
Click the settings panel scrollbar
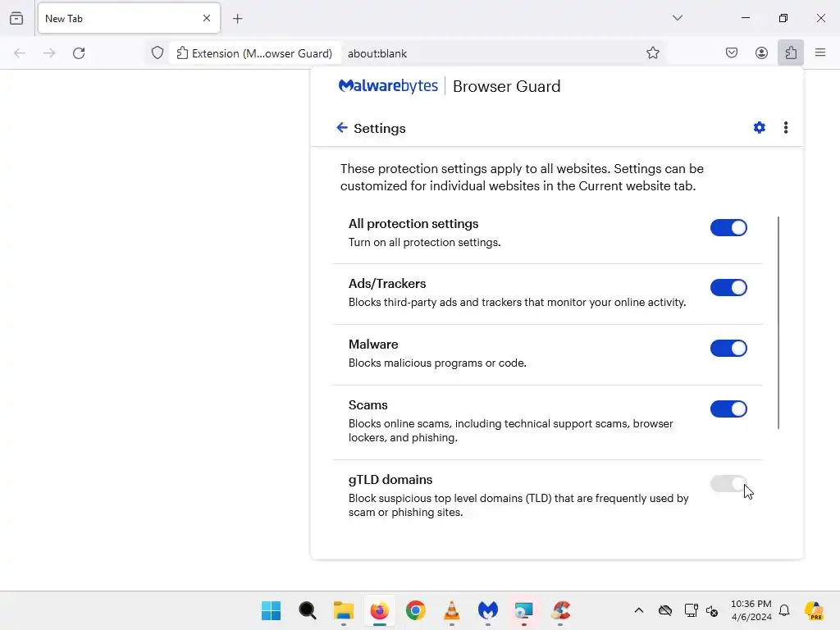778,322
